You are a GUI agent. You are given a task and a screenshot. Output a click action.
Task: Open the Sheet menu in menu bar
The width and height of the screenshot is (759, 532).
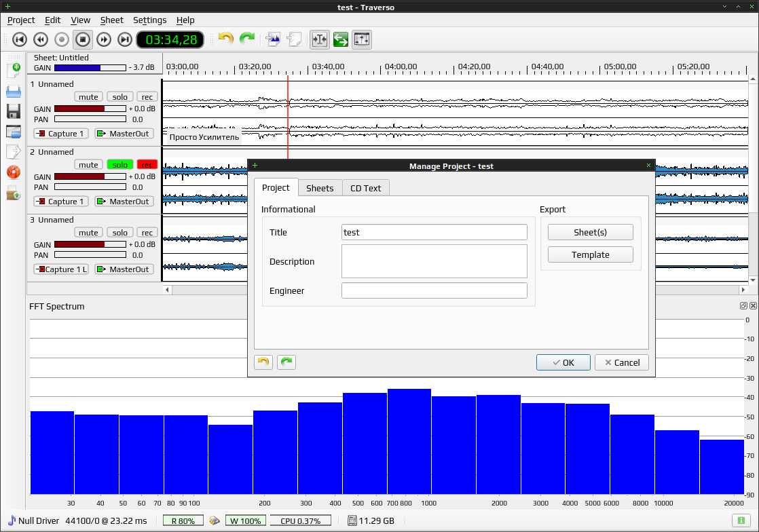tap(112, 20)
